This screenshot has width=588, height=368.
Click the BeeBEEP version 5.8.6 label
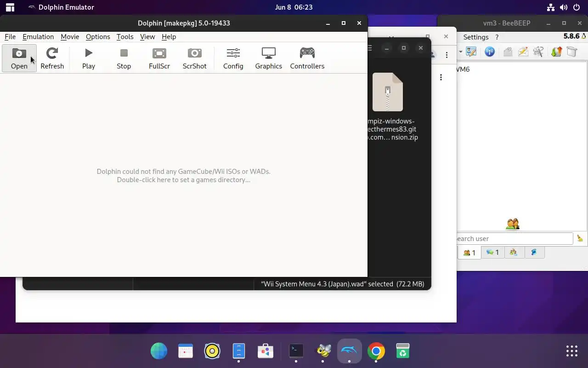572,36
